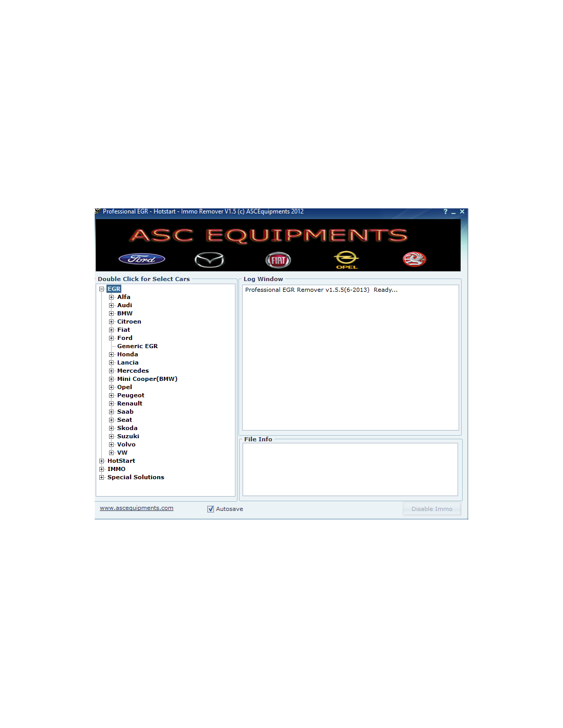This screenshot has height=728, width=563.
Task: Select the Skoda tree item
Action: pos(127,428)
